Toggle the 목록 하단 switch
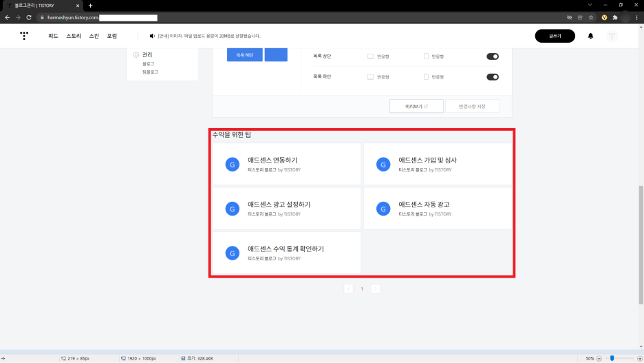The height and width of the screenshot is (363, 644). [493, 77]
